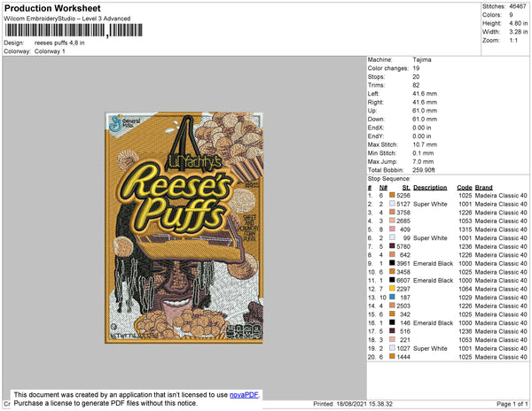Click the Trims value '82'
532x411 pixels.
(416, 85)
